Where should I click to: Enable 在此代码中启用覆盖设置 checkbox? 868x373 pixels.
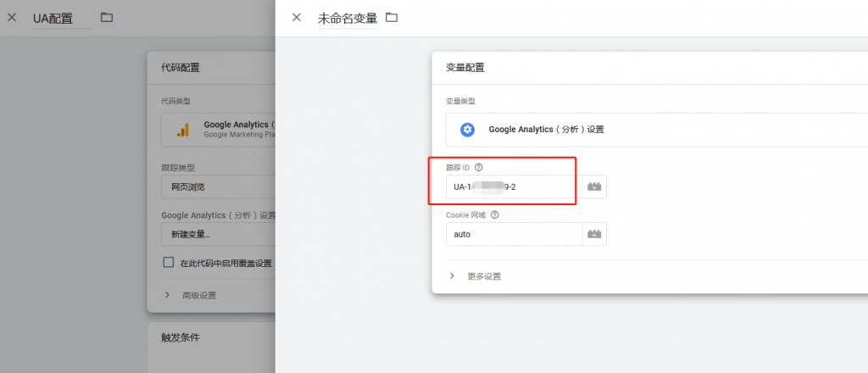point(169,262)
